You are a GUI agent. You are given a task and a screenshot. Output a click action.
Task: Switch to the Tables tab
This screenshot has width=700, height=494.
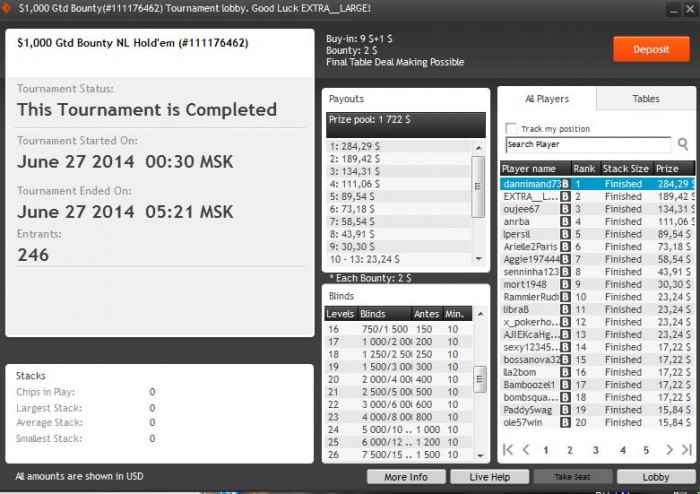[x=646, y=99]
